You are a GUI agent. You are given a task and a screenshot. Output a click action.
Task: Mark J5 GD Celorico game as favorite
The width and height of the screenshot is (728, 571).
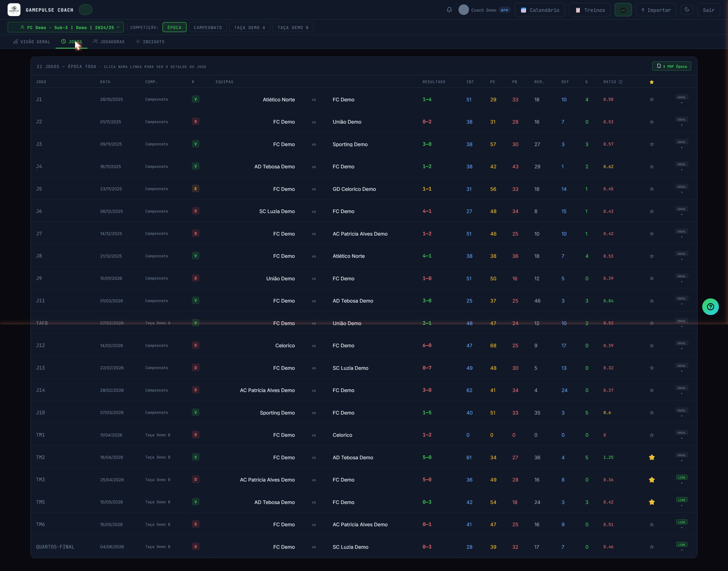click(651, 189)
